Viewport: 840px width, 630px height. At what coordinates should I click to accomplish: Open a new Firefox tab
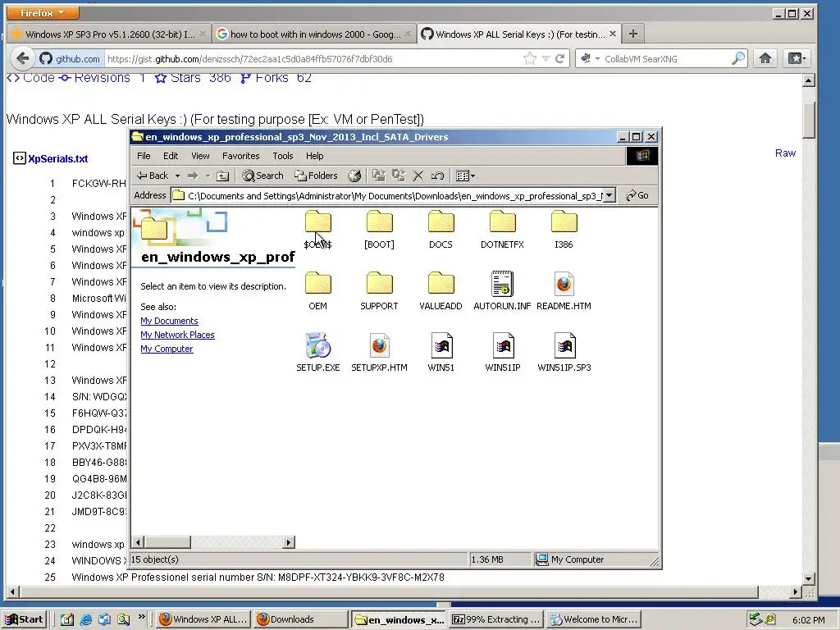(633, 34)
